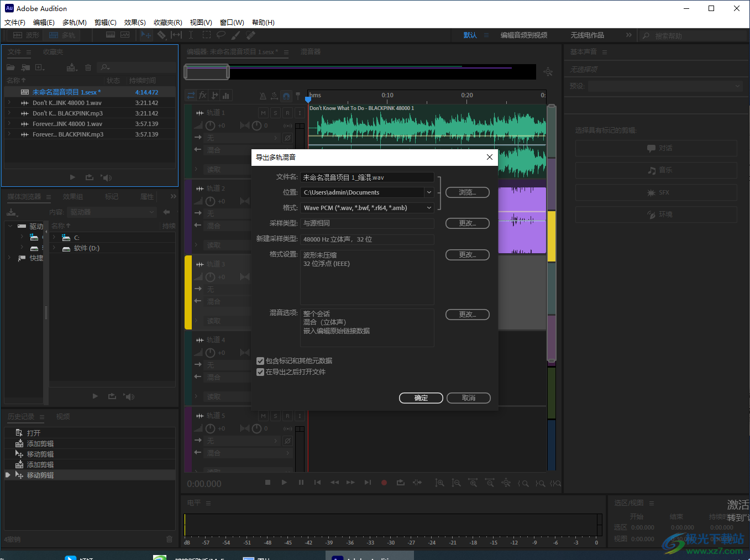Toggle the metronome icon in editor
Screen dimensions: 750x560
click(x=263, y=96)
